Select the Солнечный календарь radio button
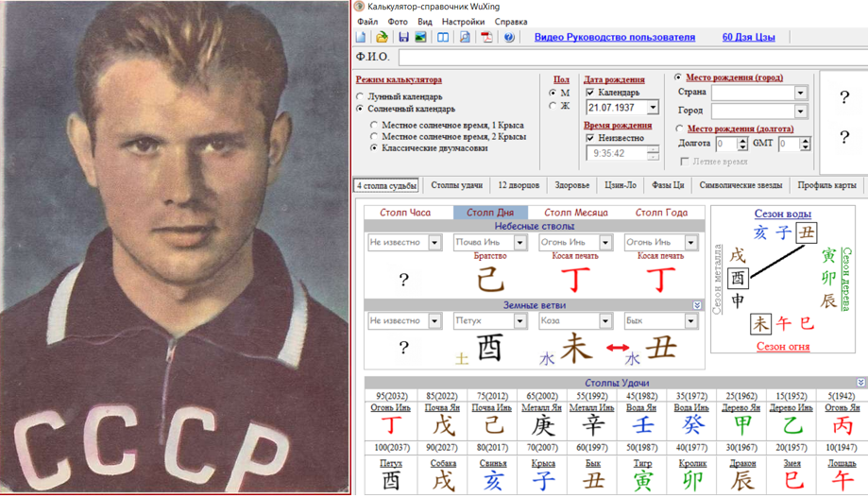 tap(360, 109)
